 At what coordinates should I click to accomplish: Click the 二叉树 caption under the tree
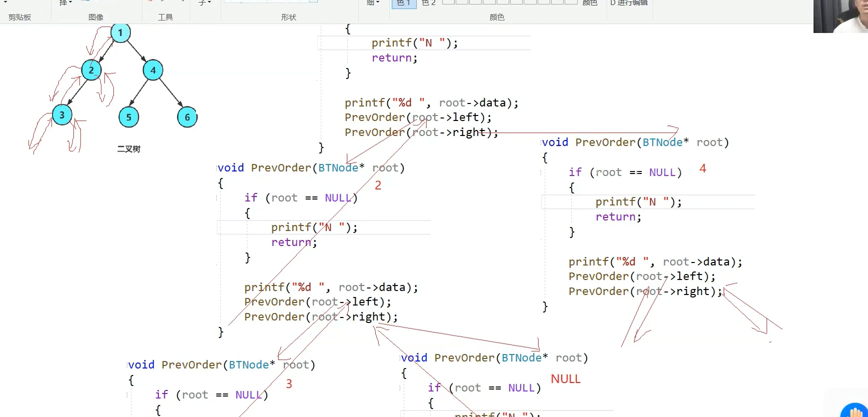[129, 149]
